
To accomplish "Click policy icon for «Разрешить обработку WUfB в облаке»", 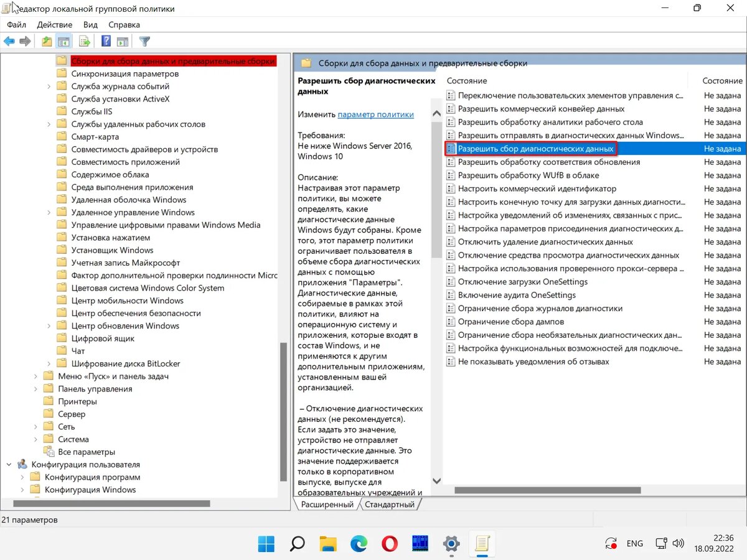I will [451, 175].
